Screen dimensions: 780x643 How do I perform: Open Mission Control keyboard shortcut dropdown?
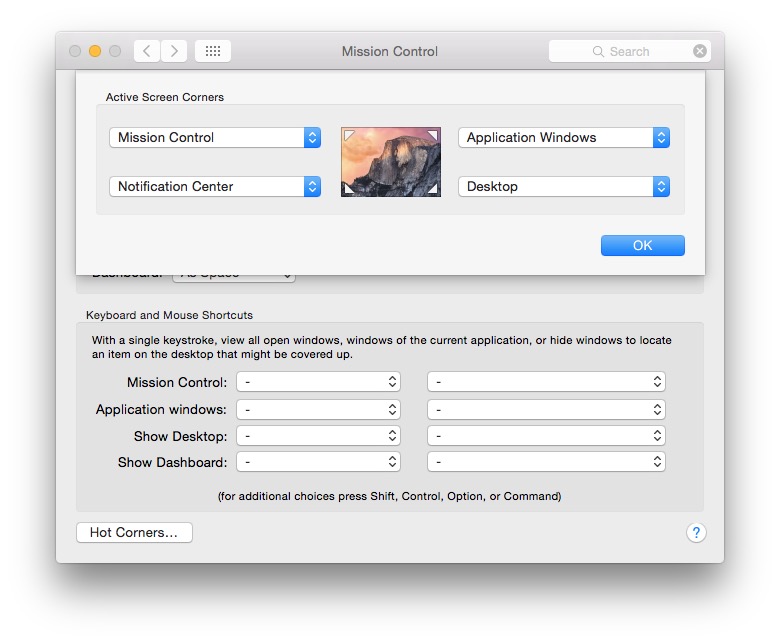[x=319, y=382]
